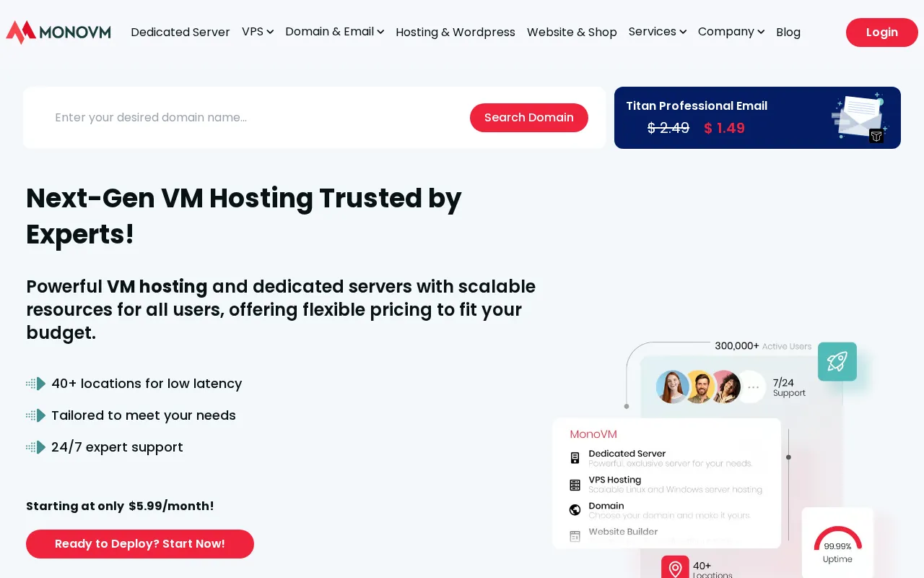924x578 pixels.
Task: Expand the Services dropdown
Action: tap(657, 32)
